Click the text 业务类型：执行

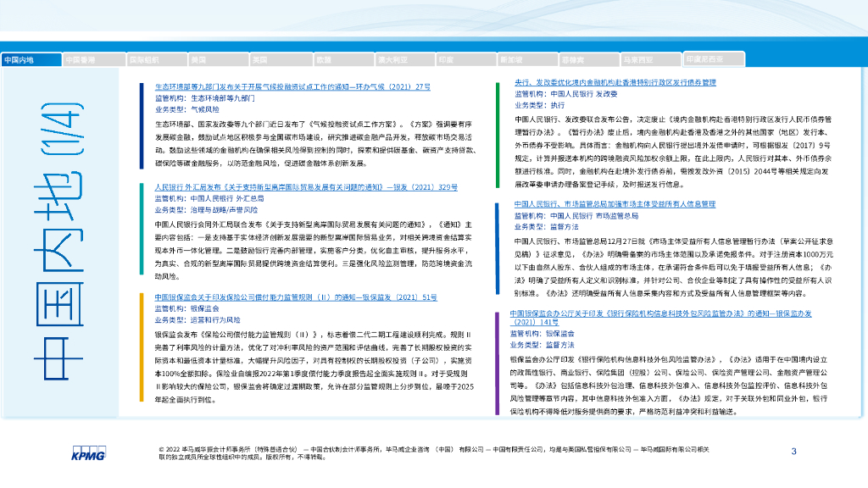click(x=540, y=105)
